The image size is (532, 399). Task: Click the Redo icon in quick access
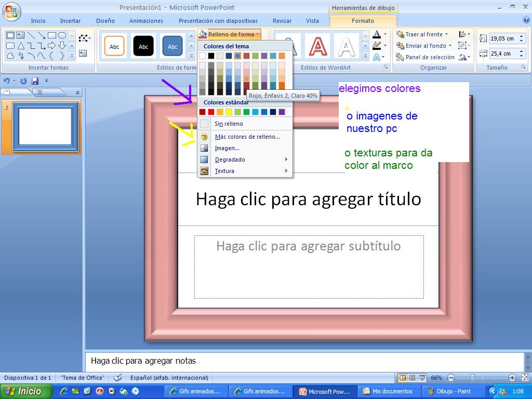(x=23, y=81)
